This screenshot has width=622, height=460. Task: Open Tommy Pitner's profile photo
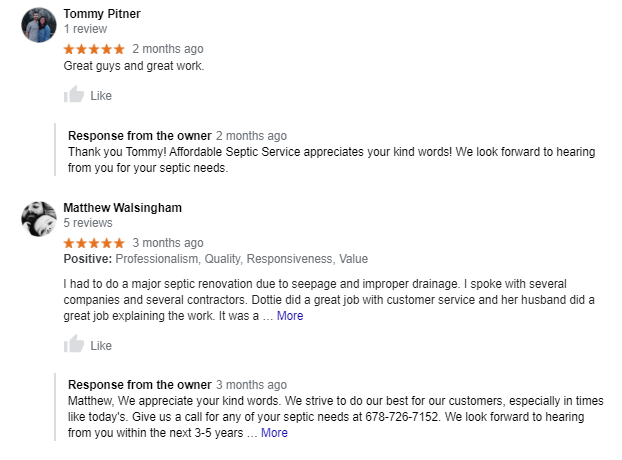click(x=38, y=25)
